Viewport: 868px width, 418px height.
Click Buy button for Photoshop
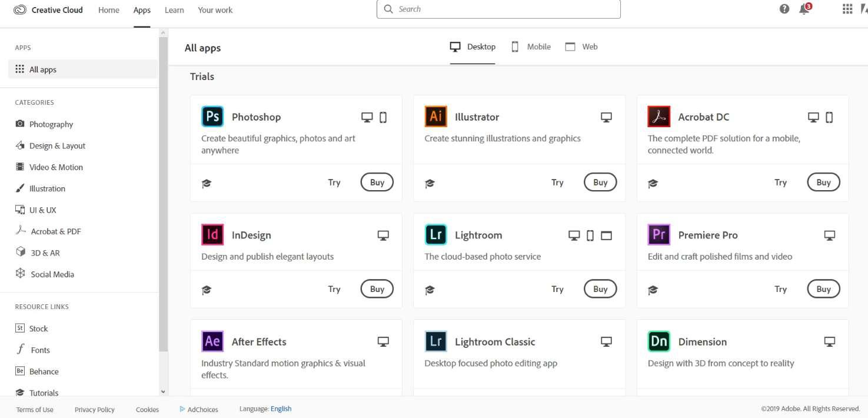377,183
